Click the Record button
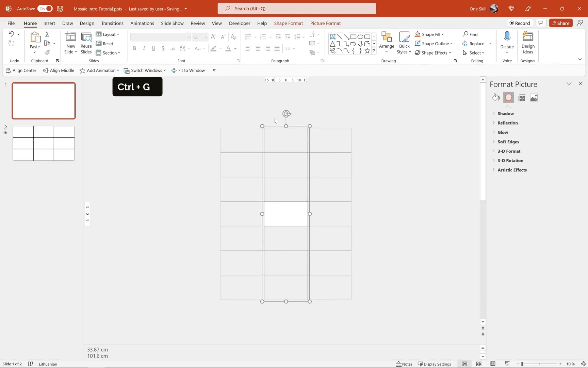Image resolution: width=588 pixels, height=368 pixels. pyautogui.click(x=520, y=23)
